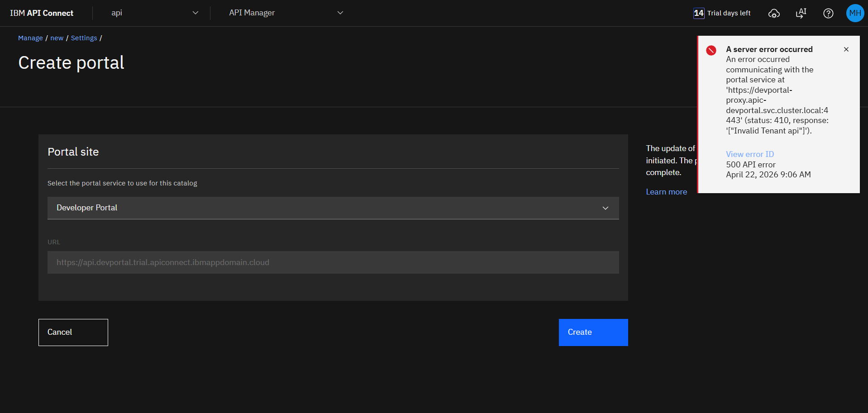Open the API Manager switcher dropdown

click(286, 13)
